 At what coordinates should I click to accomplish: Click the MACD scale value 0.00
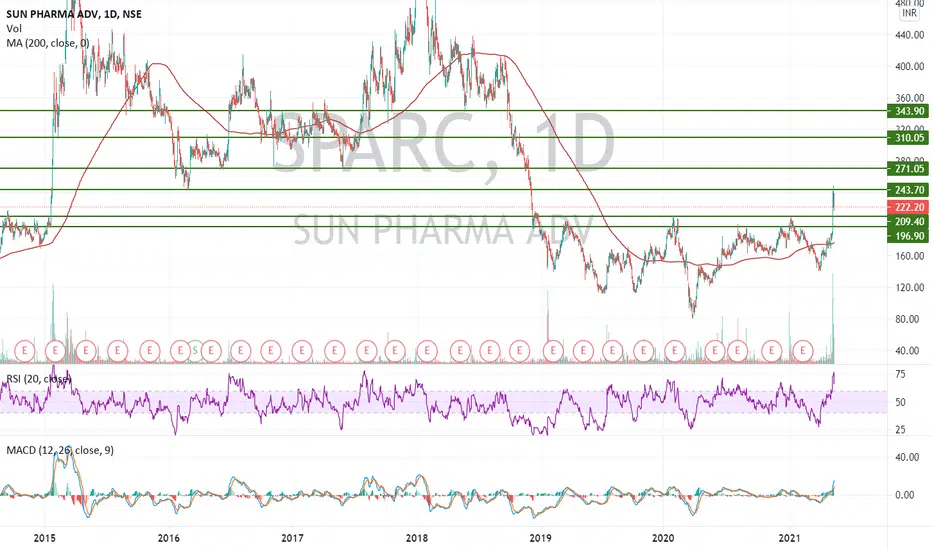pos(905,495)
